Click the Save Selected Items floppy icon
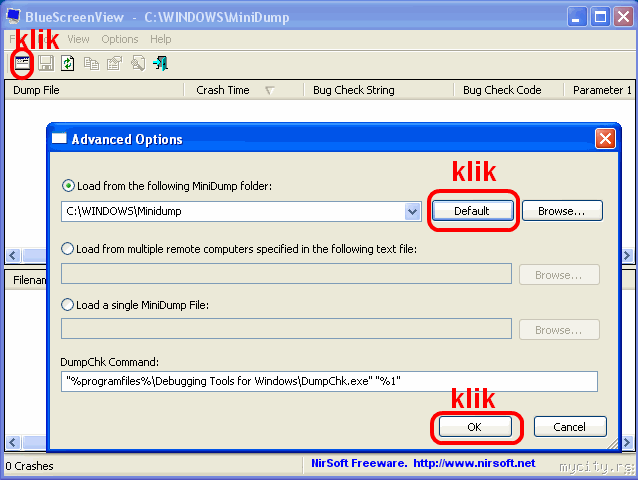 [46, 63]
